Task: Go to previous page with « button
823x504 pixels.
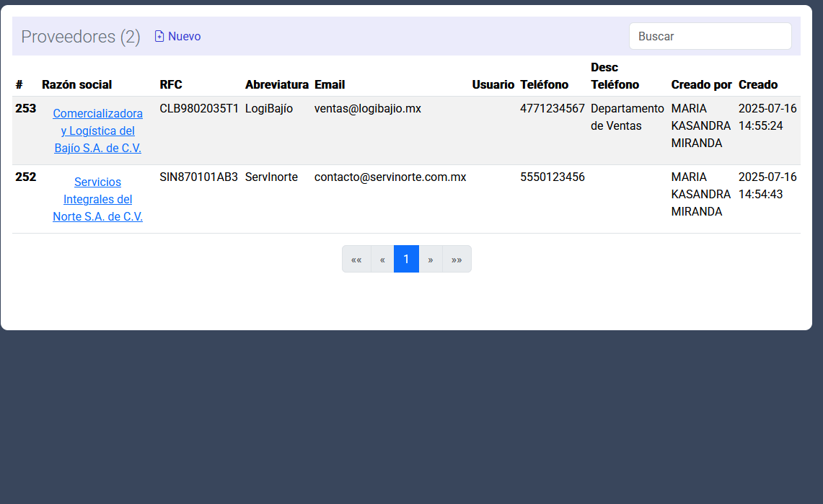Action: point(382,259)
